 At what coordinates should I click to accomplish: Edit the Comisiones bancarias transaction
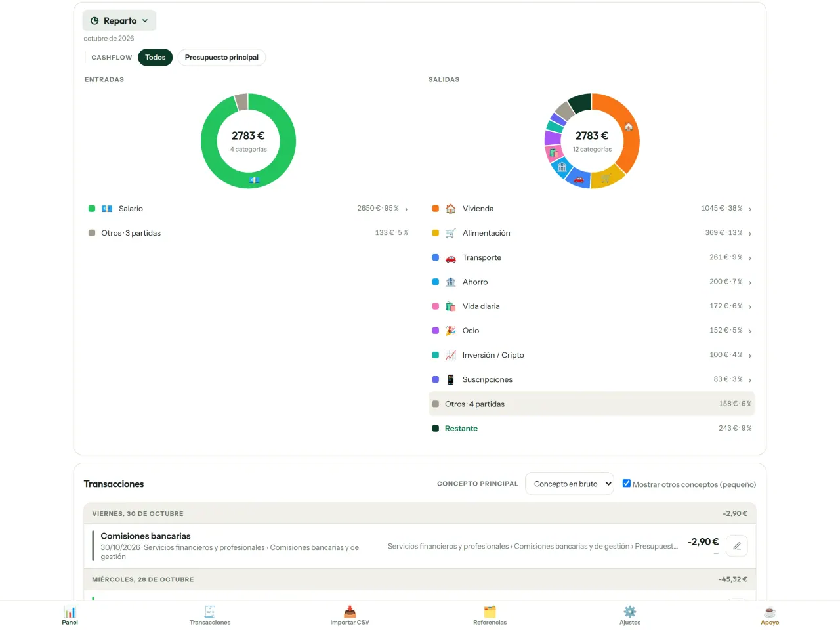click(x=737, y=546)
